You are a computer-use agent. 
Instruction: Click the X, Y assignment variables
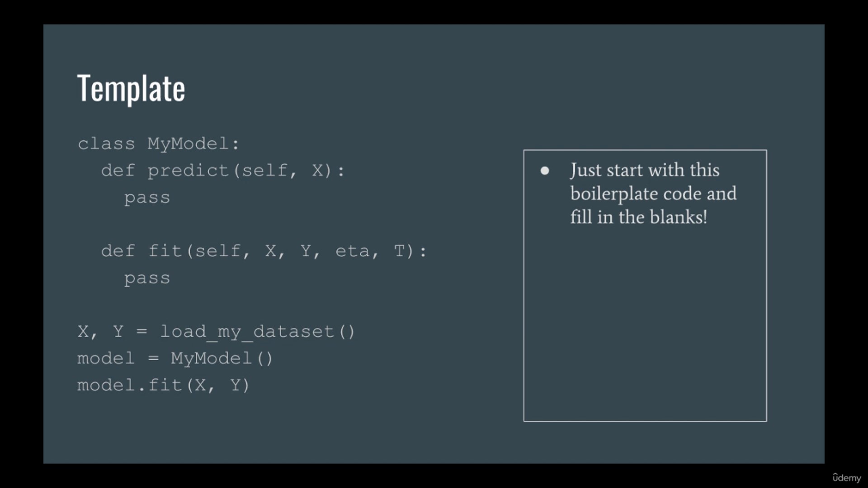(100, 332)
